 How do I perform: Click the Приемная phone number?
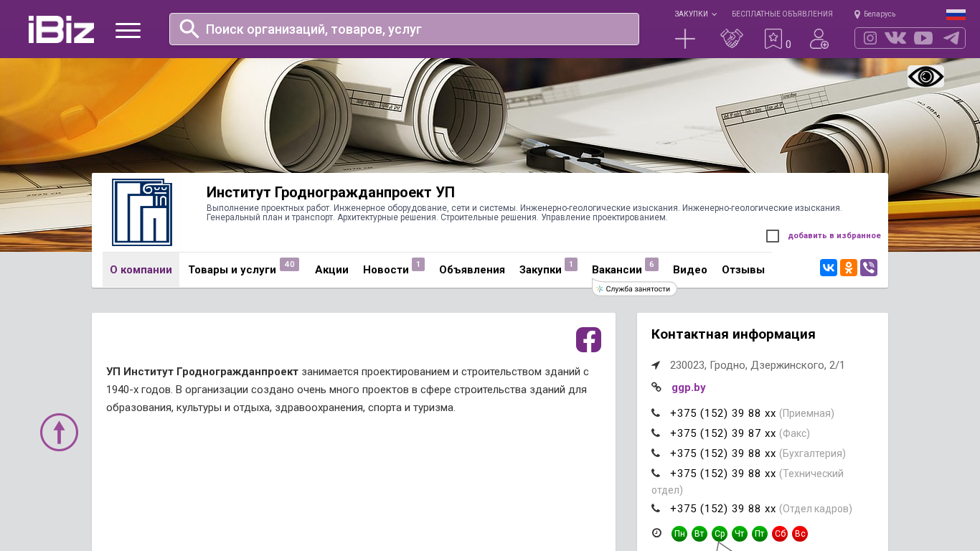(x=723, y=413)
